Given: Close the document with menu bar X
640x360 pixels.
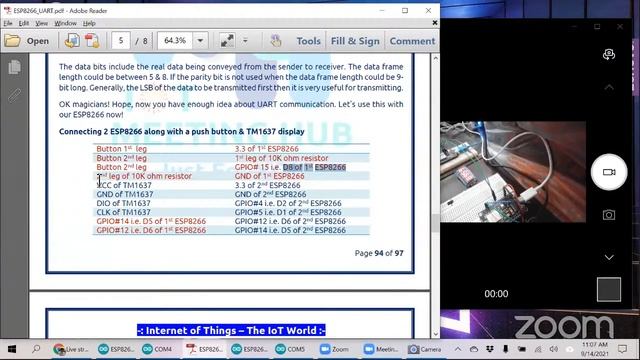Looking at the screenshot, I should click(x=435, y=23).
